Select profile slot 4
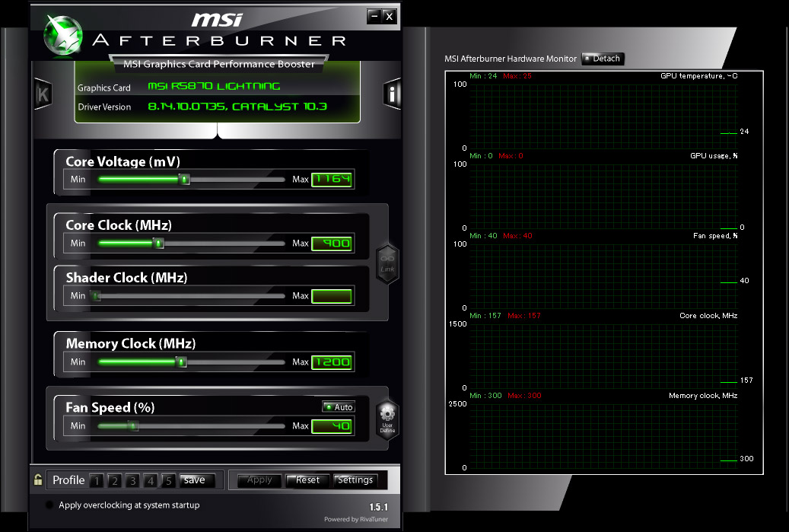 [151, 481]
